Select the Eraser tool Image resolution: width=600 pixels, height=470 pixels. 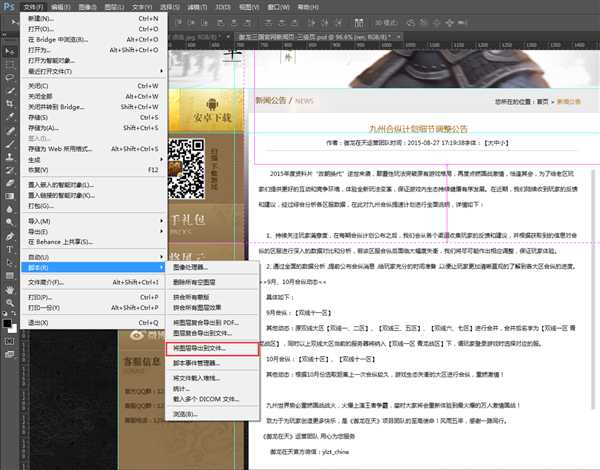click(x=10, y=183)
